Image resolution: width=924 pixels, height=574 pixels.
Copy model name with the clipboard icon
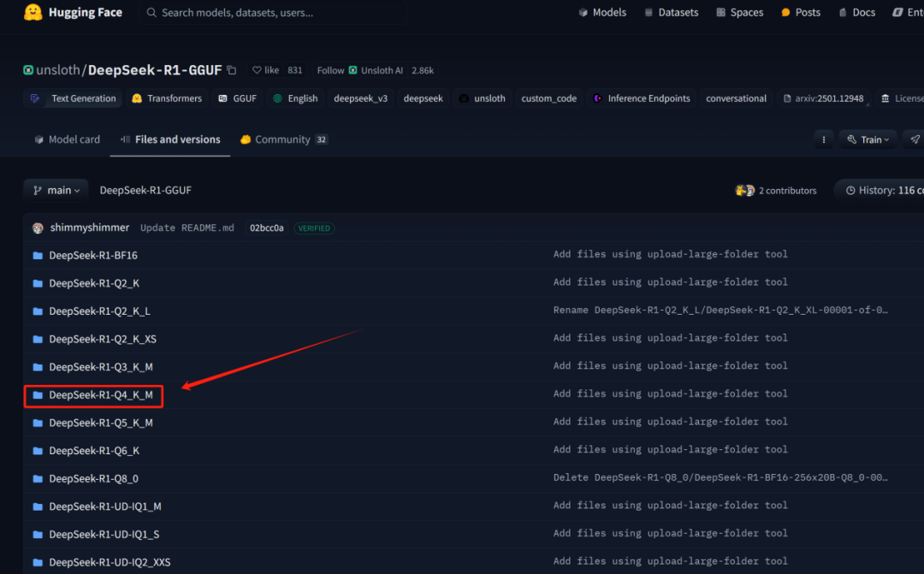click(232, 70)
